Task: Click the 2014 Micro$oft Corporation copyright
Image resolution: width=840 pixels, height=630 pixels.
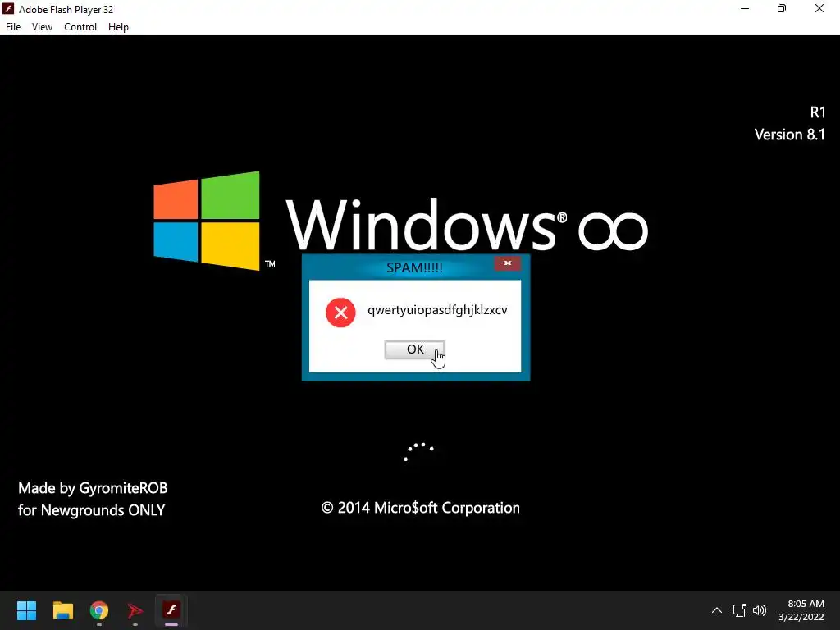Action: click(x=421, y=508)
